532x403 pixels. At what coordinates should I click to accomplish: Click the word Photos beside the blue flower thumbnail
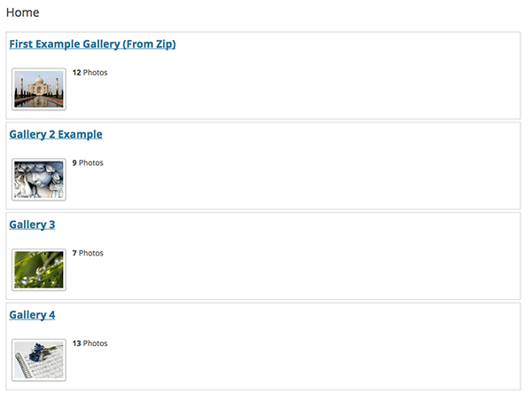[x=95, y=344]
